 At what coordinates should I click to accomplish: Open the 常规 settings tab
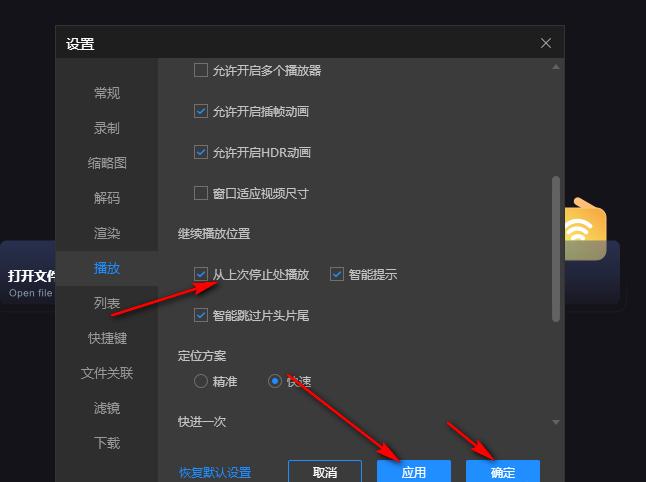107,93
